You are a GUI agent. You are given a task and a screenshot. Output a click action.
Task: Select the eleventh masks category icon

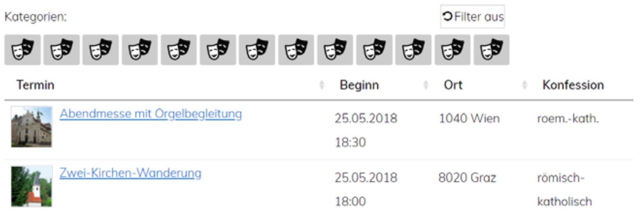tap(413, 50)
